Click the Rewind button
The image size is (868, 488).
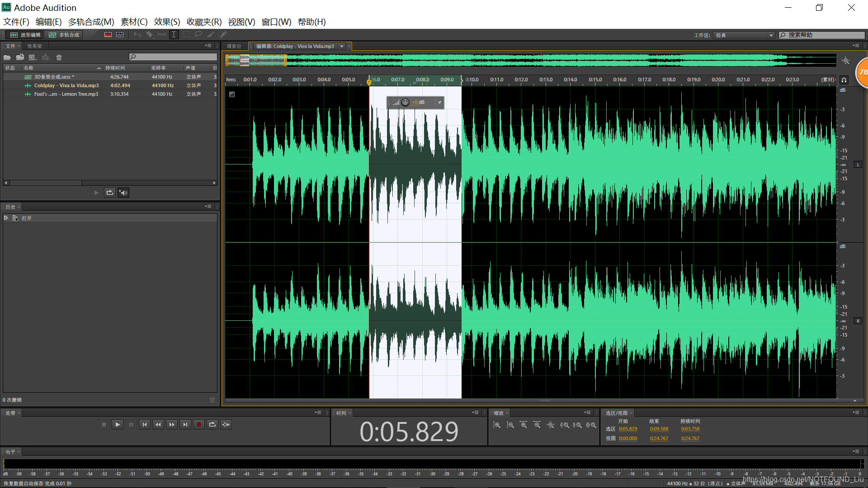pos(158,425)
